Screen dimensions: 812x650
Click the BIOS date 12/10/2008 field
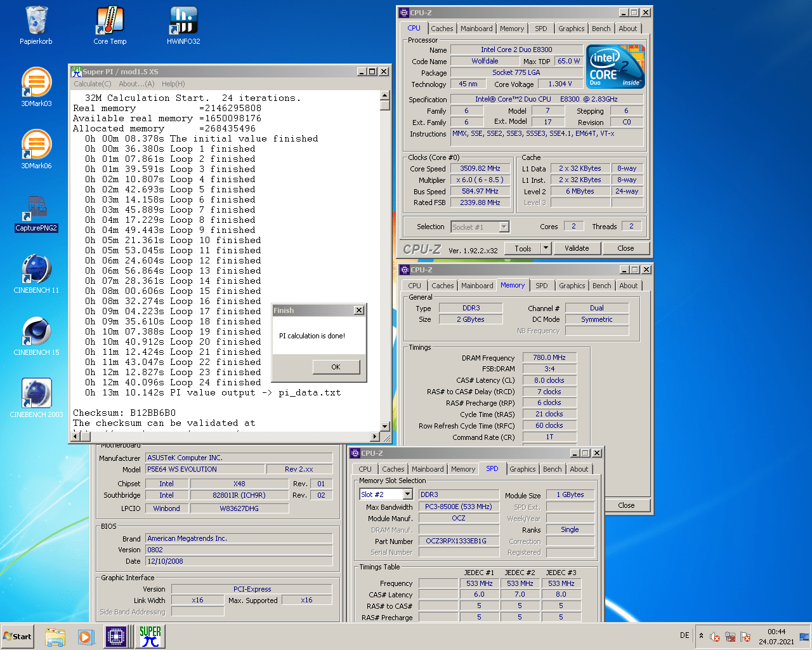coord(239,561)
